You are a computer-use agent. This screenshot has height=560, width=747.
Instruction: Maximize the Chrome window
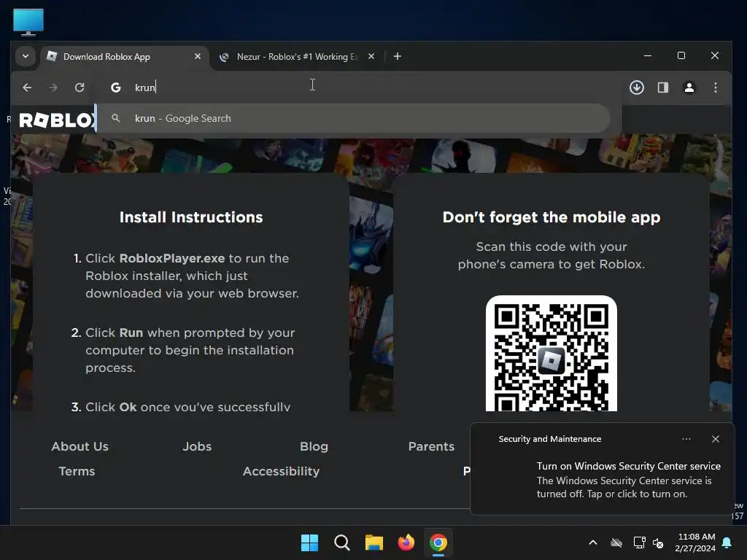pyautogui.click(x=681, y=55)
